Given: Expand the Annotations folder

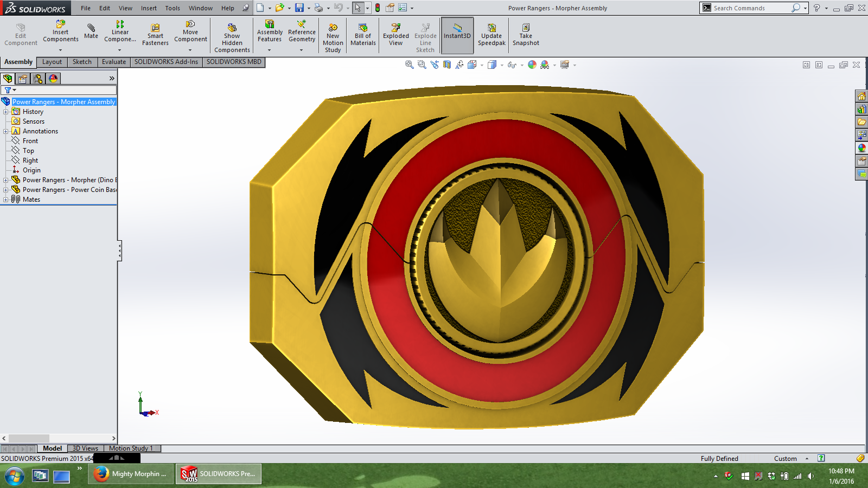Looking at the screenshot, I should pyautogui.click(x=5, y=131).
